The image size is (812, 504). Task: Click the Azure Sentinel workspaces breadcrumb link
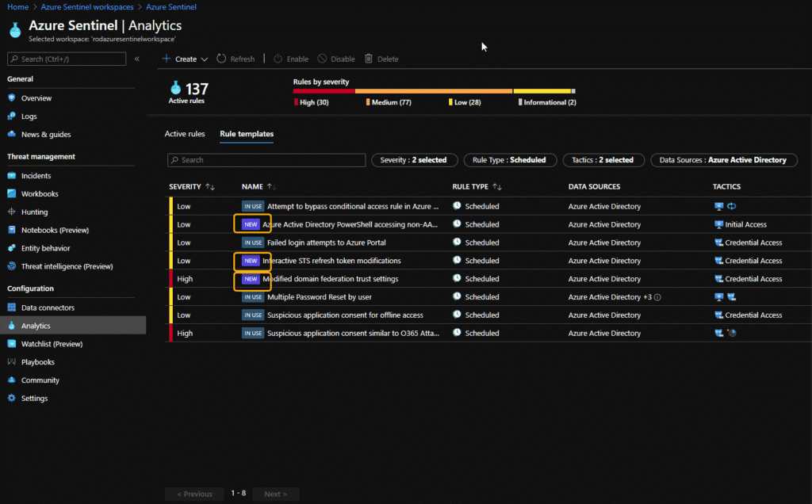(86, 7)
